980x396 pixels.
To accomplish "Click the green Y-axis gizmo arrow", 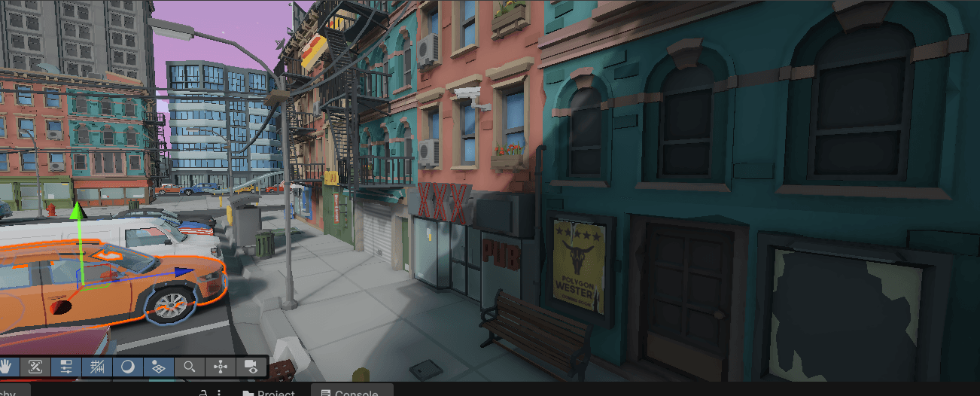I will click(76, 215).
